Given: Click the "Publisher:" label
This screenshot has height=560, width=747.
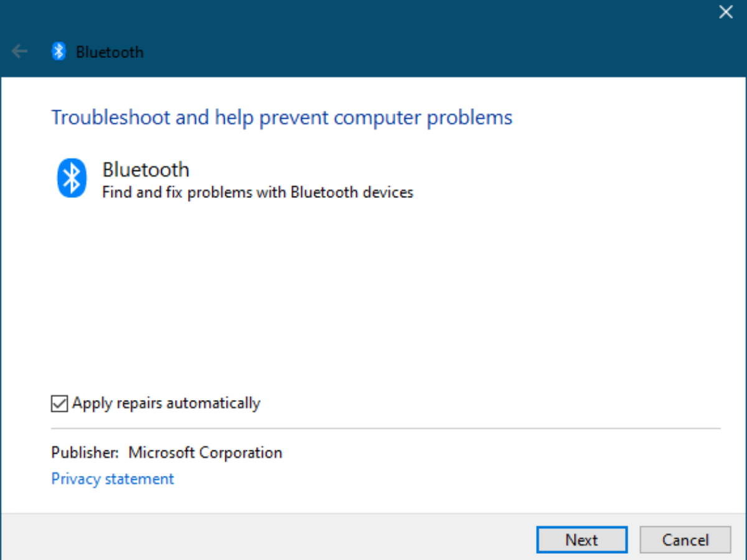Looking at the screenshot, I should coord(85,452).
